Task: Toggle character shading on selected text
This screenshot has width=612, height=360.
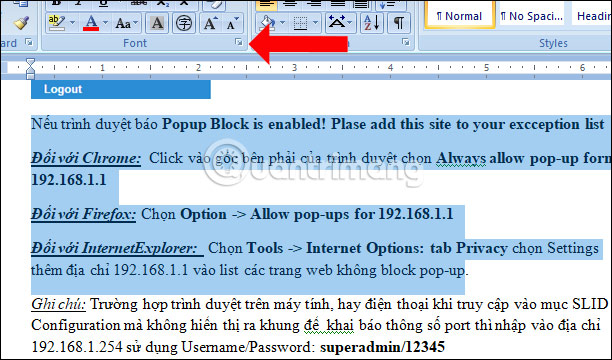Action: (157, 23)
